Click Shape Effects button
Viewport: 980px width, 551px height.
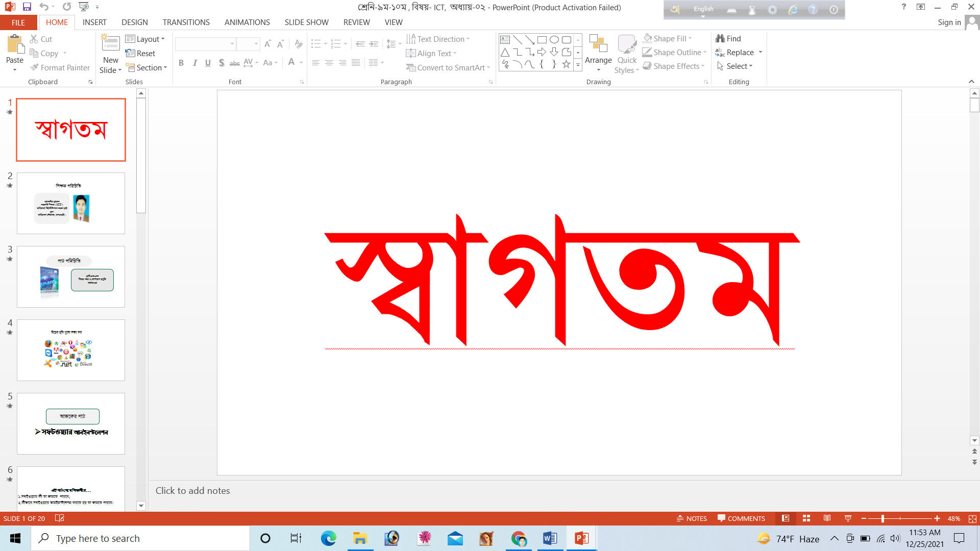tap(674, 66)
